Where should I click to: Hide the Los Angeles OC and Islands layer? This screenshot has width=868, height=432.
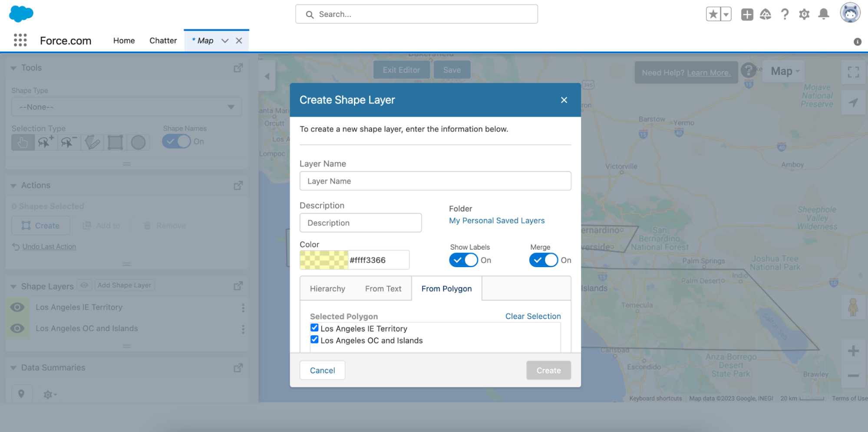[17, 328]
